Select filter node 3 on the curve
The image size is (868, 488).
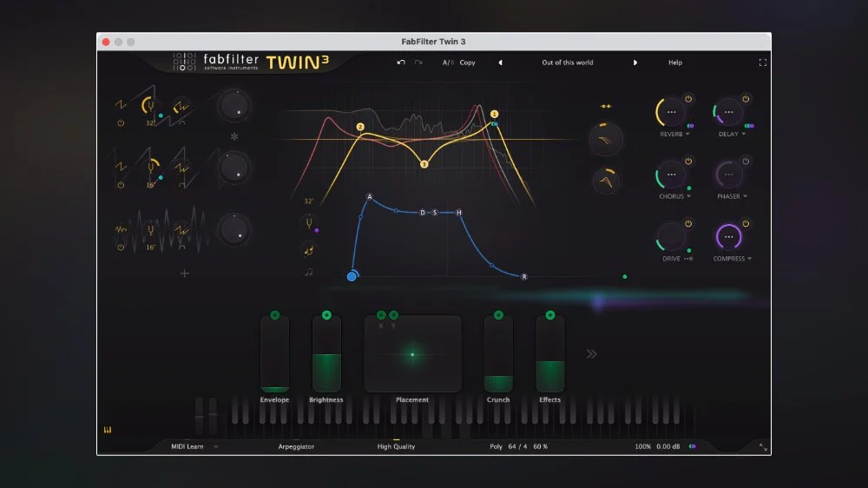point(424,164)
